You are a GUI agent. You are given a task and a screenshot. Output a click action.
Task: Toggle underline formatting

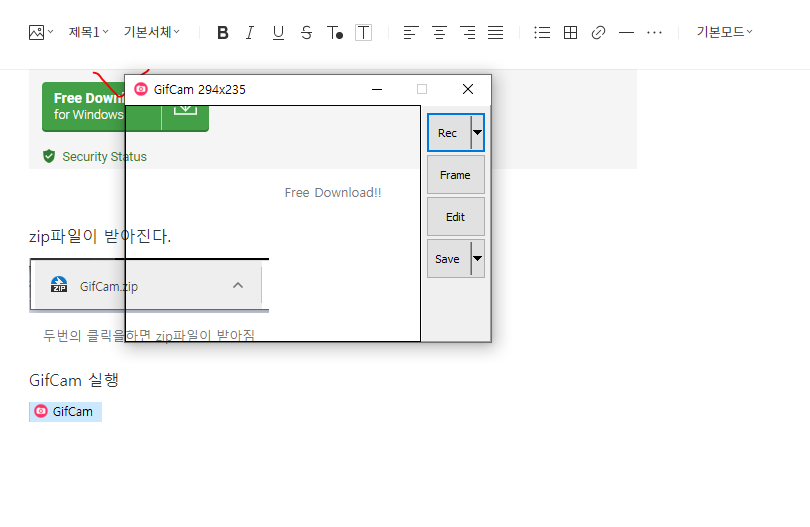pyautogui.click(x=278, y=33)
